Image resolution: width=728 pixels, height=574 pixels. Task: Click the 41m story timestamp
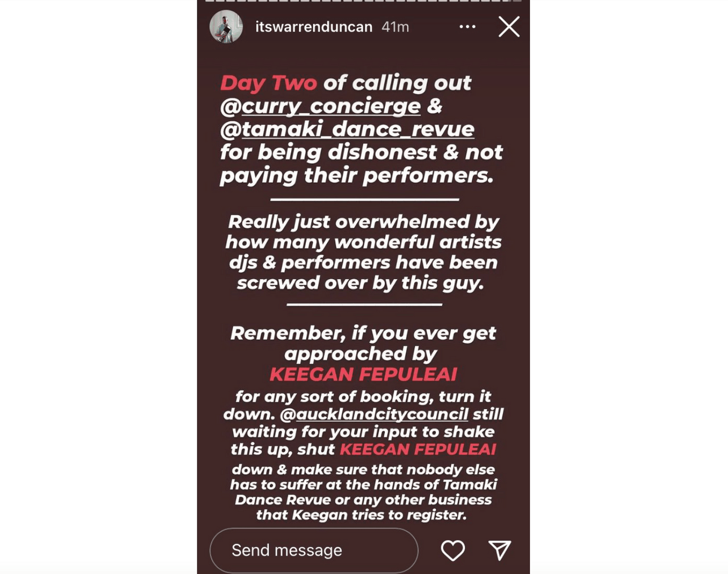tap(395, 27)
